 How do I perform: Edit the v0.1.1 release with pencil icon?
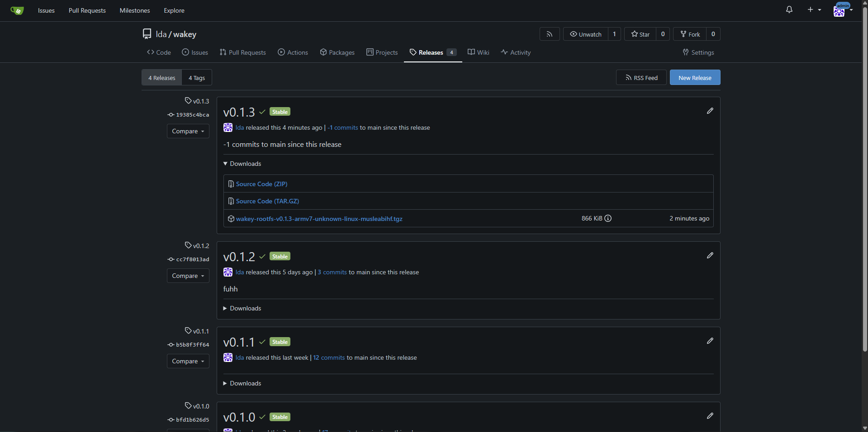click(710, 341)
